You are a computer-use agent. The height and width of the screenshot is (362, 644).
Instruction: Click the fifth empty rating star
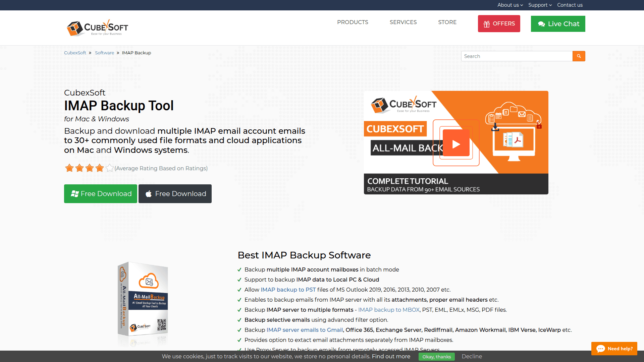coord(110,168)
